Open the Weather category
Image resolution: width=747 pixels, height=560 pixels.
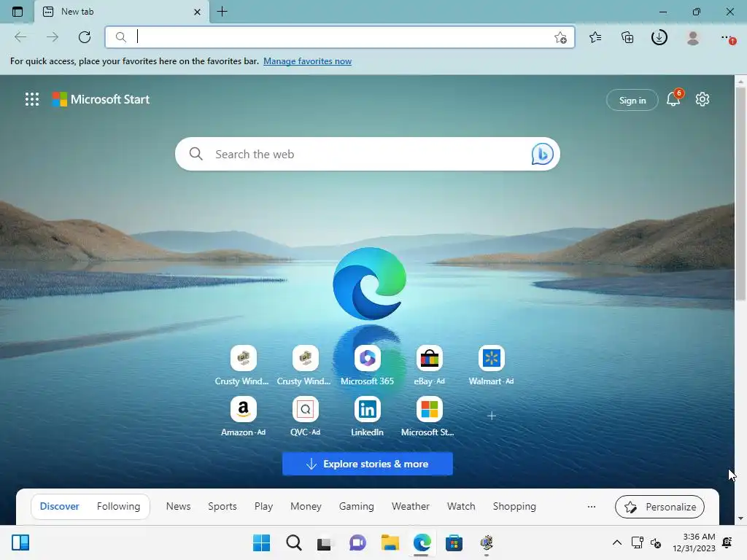click(411, 506)
